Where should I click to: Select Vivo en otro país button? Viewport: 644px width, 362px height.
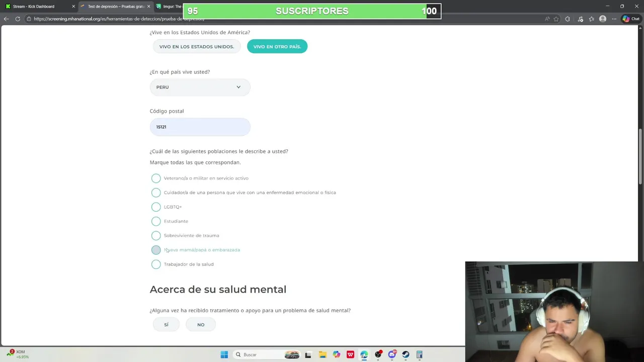coord(277,46)
